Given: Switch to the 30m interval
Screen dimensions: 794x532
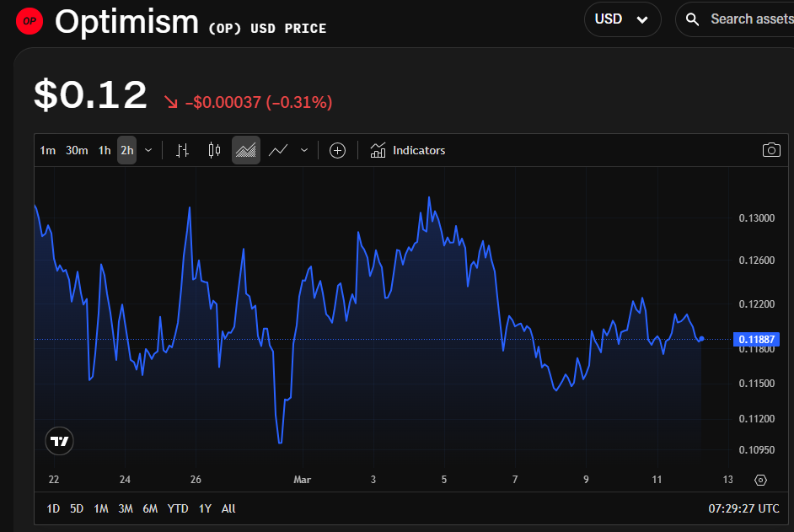Looking at the screenshot, I should pyautogui.click(x=77, y=150).
